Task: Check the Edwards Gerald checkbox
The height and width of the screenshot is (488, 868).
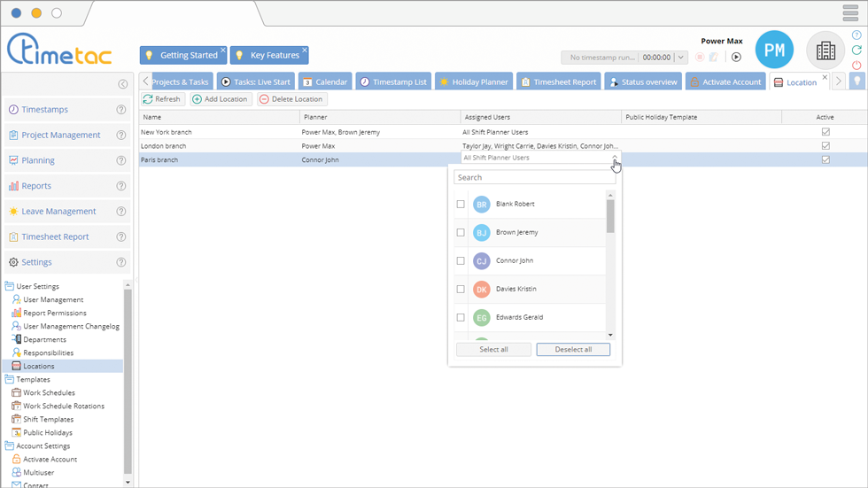Action: click(461, 318)
